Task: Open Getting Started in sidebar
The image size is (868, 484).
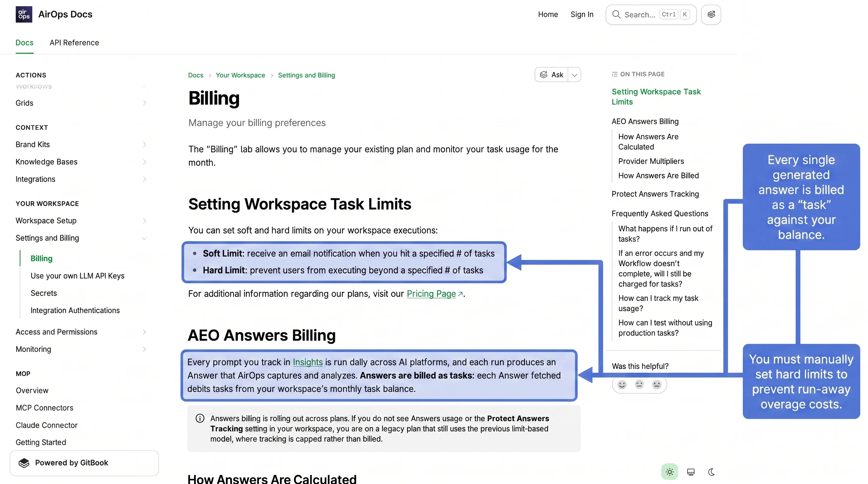Action: [41, 443]
